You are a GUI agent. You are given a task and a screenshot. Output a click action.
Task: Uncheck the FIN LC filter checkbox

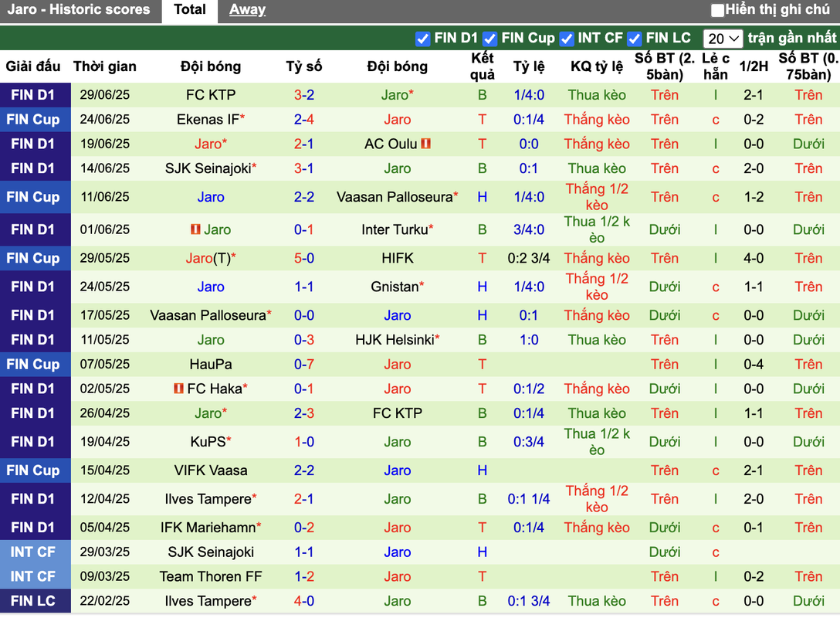tap(635, 39)
